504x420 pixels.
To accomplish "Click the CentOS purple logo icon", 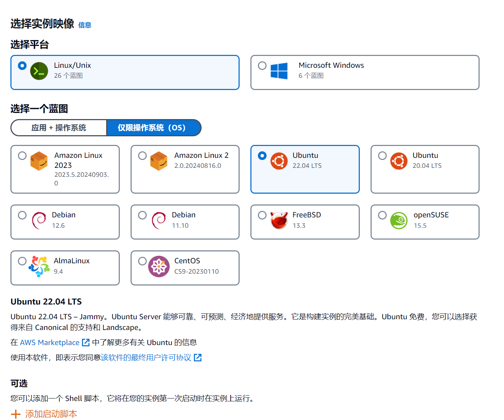I will pyautogui.click(x=159, y=266).
